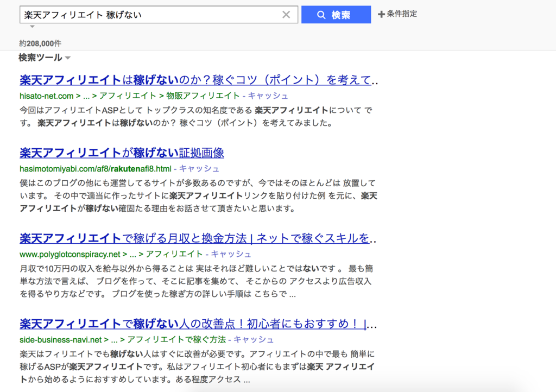Open result 楽天アフィリエイトが稼げない証拠画像
556x392 pixels.
pyautogui.click(x=122, y=153)
